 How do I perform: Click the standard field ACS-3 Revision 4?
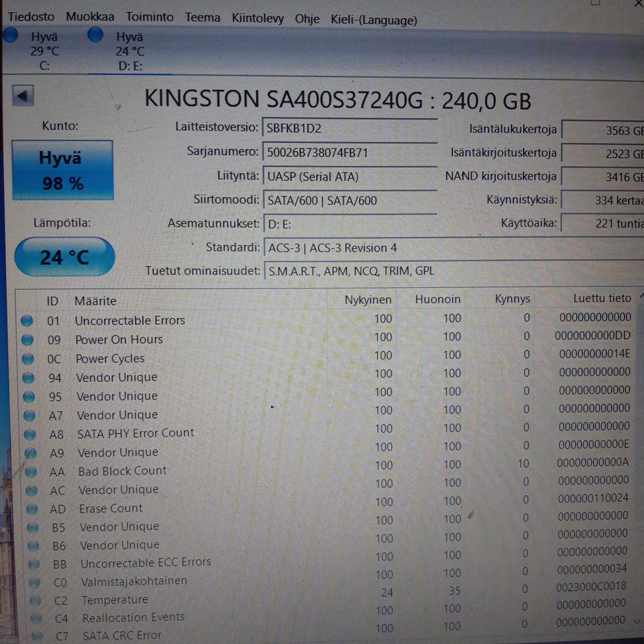pos(453,248)
